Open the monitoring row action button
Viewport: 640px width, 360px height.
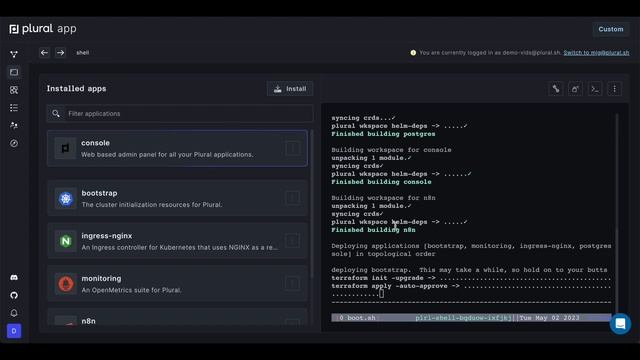pyautogui.click(x=292, y=283)
